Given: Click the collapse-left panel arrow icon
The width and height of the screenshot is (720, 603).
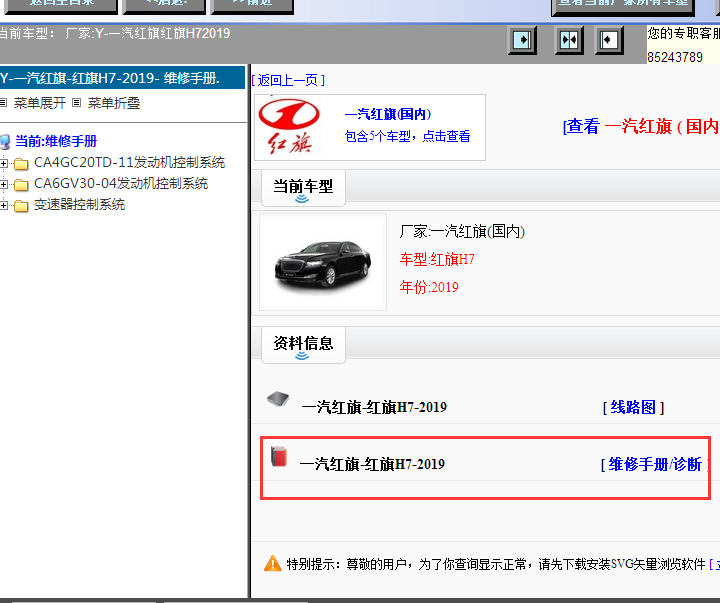Looking at the screenshot, I should [x=609, y=40].
